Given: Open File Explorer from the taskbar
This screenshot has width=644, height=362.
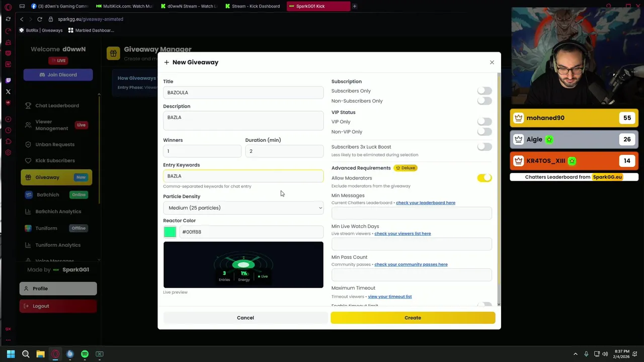Looking at the screenshot, I should (x=40, y=354).
